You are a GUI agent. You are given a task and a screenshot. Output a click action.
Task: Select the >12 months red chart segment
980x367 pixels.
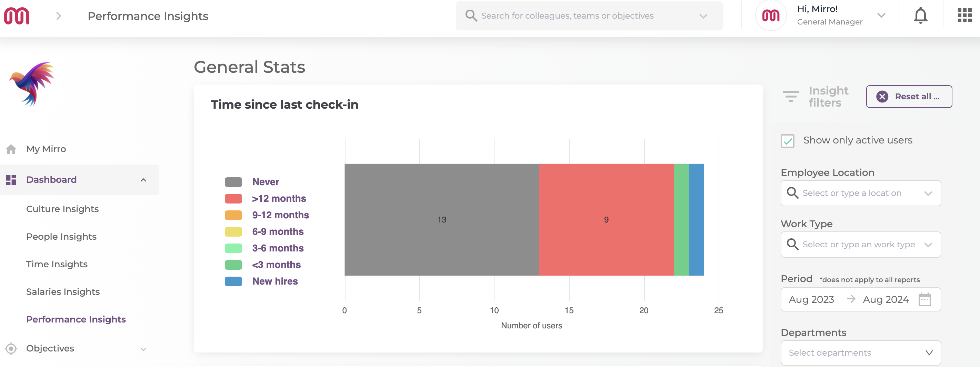[x=607, y=220]
